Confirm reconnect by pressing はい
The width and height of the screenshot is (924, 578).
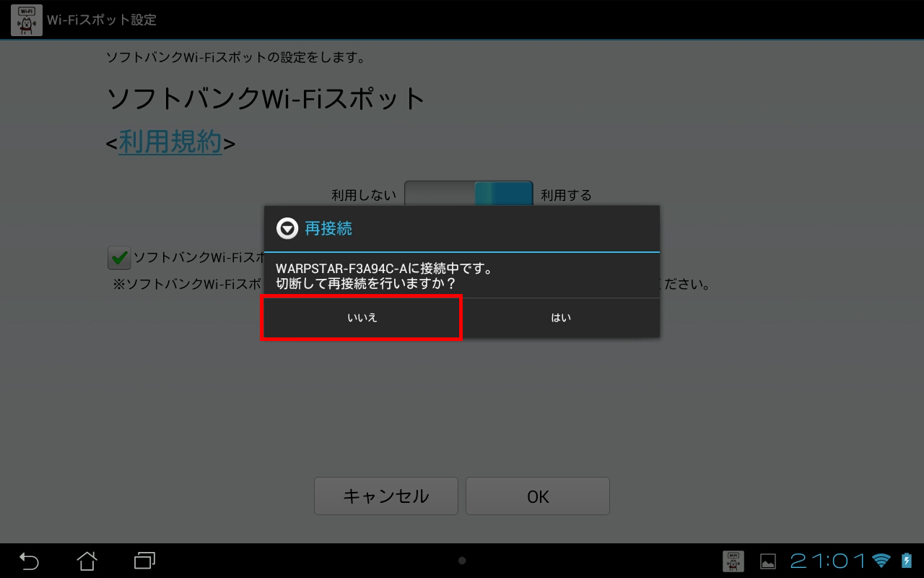pos(561,318)
